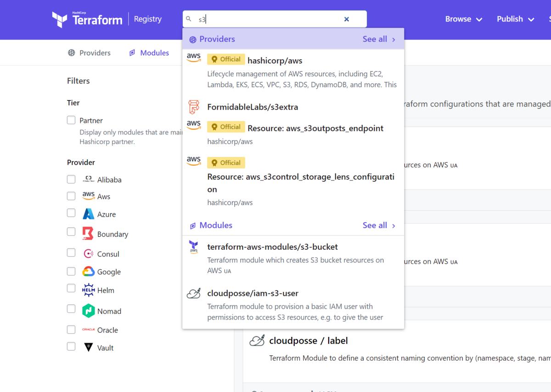Click the Alibaba provider logo
This screenshot has height=392, width=551.
[88, 179]
